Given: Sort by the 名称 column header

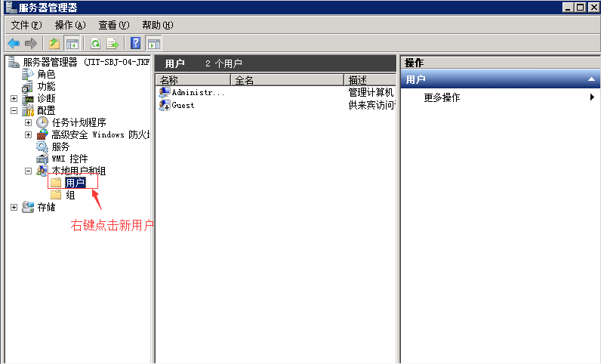Looking at the screenshot, I should (x=193, y=80).
